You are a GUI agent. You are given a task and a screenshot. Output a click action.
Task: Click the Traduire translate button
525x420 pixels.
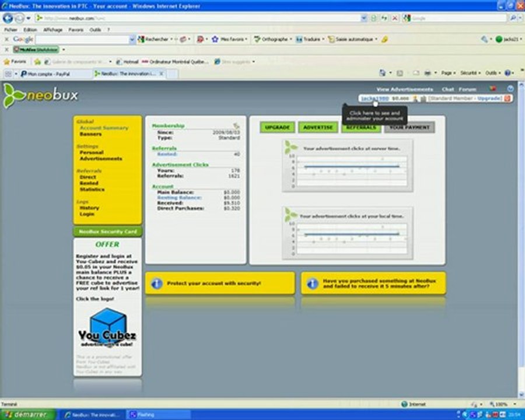point(309,39)
